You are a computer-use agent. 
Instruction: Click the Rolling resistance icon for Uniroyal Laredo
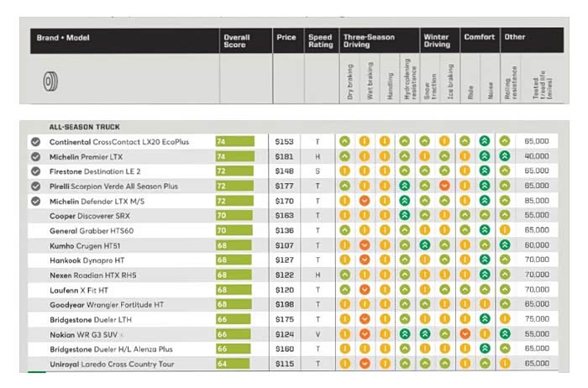click(505, 364)
